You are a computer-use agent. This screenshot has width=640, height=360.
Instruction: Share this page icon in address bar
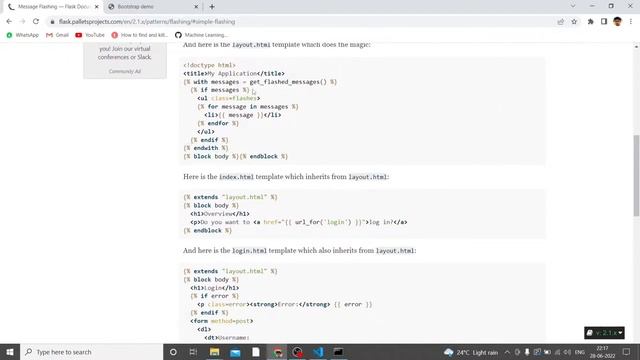pos(560,22)
